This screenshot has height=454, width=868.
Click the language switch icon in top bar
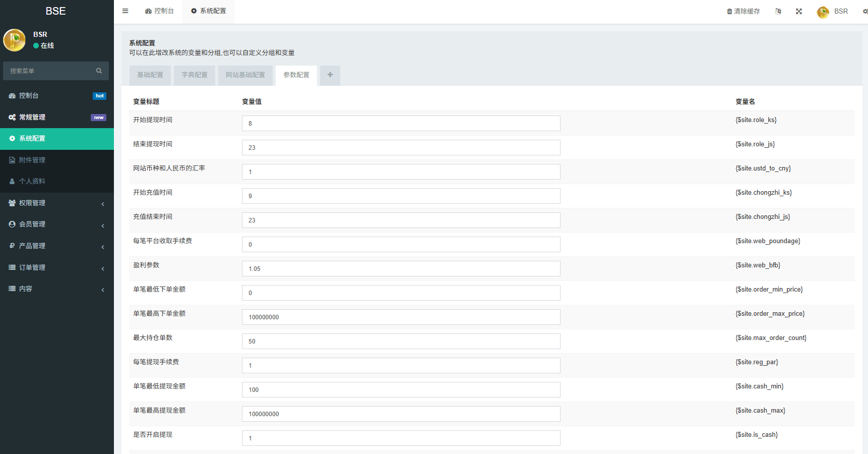(x=778, y=12)
